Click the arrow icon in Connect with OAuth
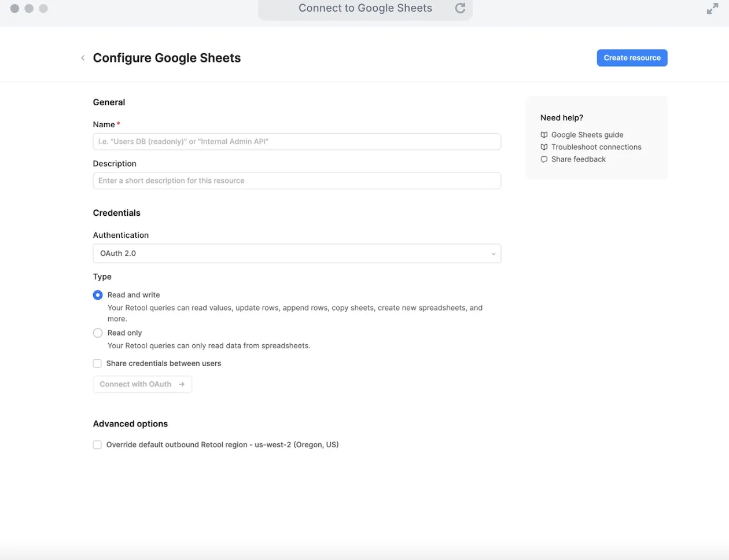The image size is (729, 560). [x=182, y=384]
